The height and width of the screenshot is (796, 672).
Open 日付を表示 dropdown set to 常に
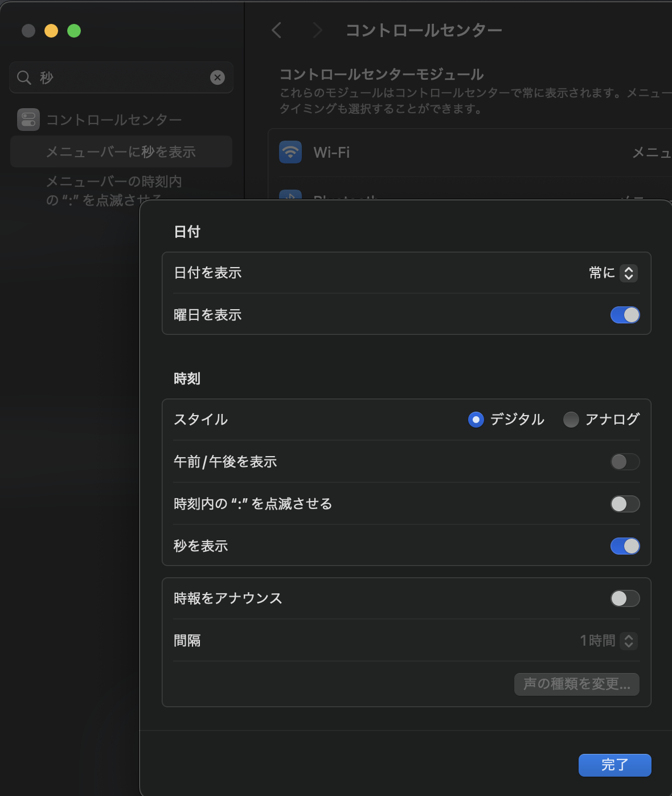613,273
